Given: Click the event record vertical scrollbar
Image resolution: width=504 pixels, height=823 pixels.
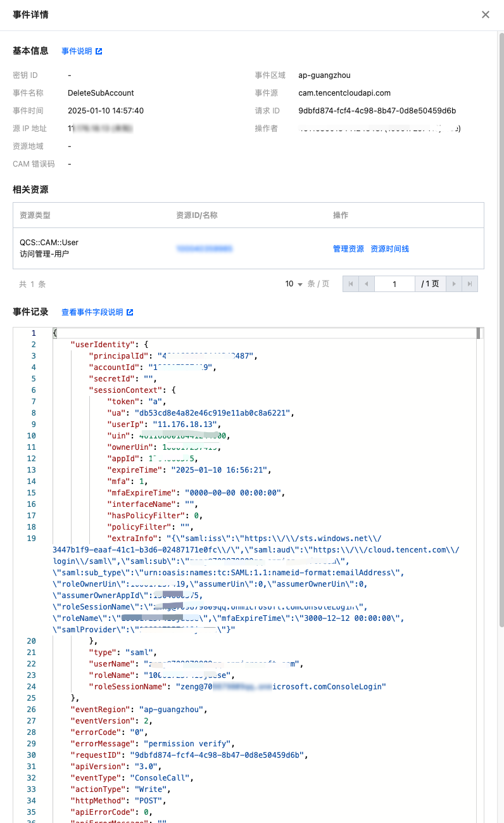Looking at the screenshot, I should [x=479, y=333].
